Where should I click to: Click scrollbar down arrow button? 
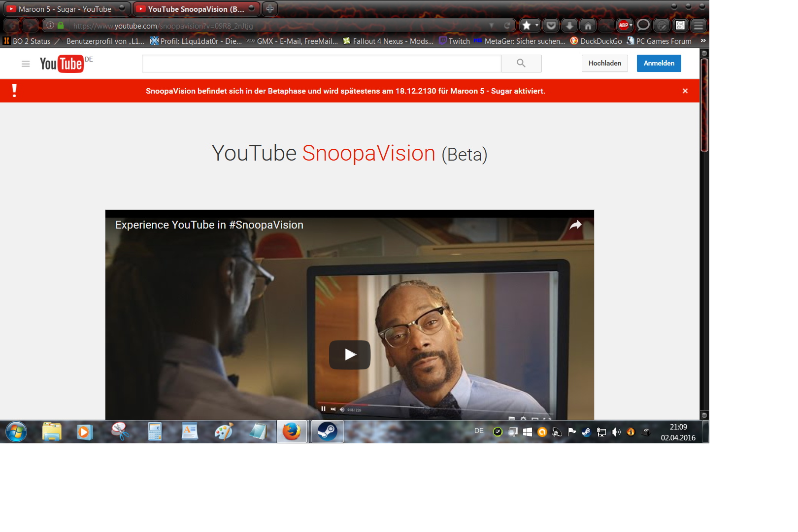pos(704,415)
